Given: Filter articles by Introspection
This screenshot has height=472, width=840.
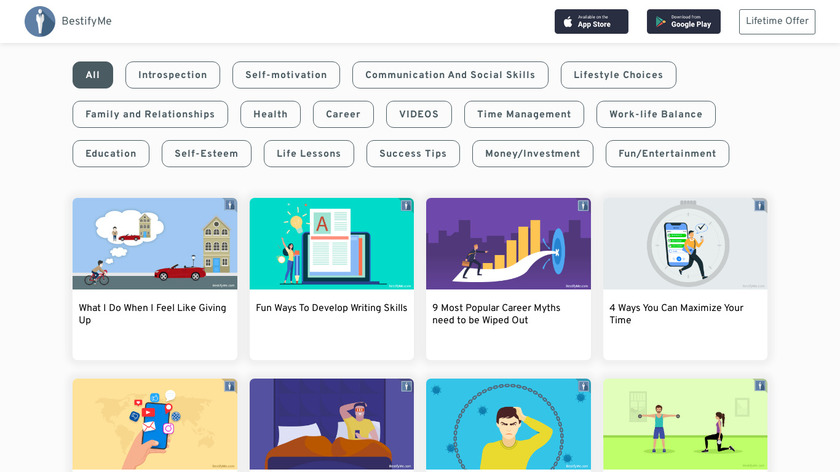Looking at the screenshot, I should pyautogui.click(x=173, y=75).
